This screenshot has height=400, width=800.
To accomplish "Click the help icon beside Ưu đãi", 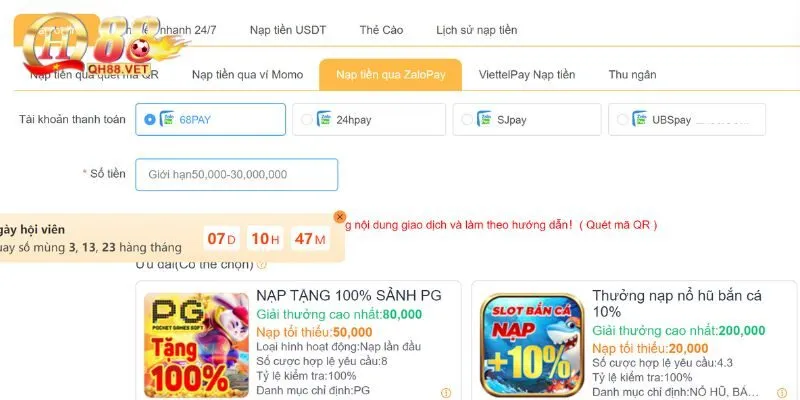I will [262, 264].
